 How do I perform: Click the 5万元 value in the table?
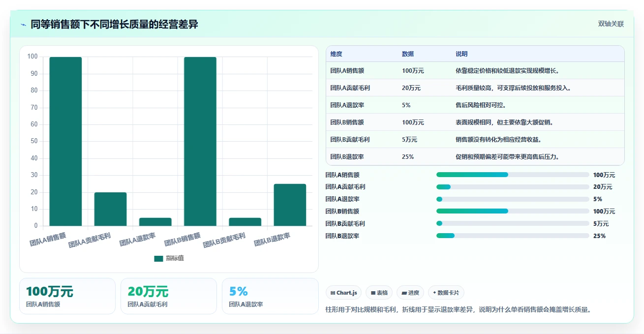click(409, 140)
